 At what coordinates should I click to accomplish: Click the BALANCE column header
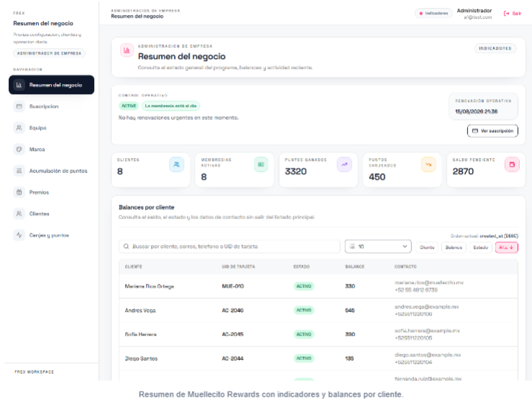tap(354, 267)
